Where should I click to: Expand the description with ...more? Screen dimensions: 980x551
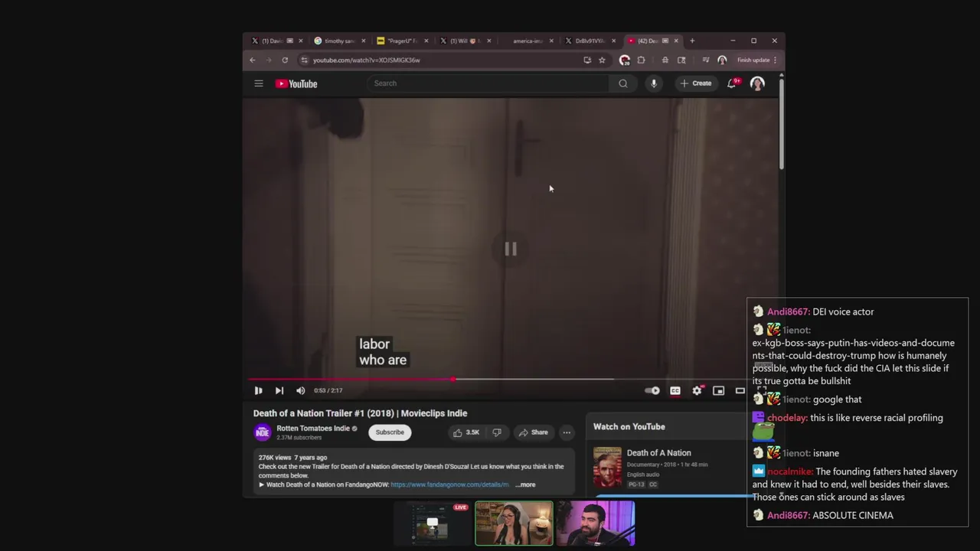525,484
